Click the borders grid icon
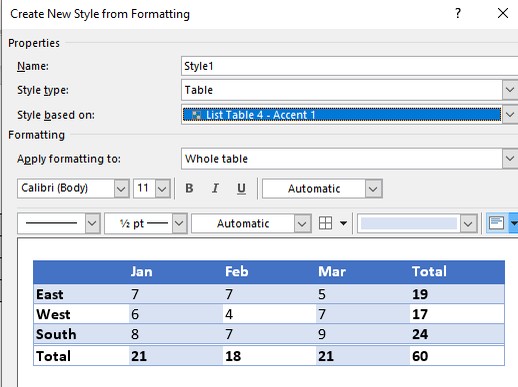 click(x=325, y=223)
